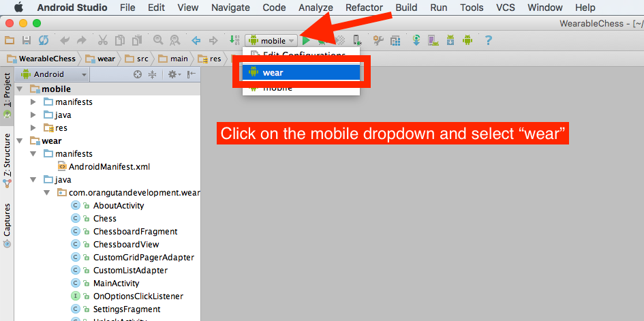This screenshot has height=321, width=644.
Task: Select the AboutActivity class
Action: [108, 206]
